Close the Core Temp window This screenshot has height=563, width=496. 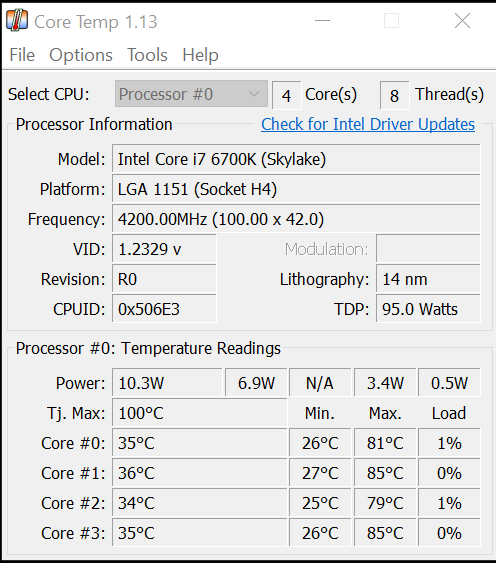tap(462, 21)
